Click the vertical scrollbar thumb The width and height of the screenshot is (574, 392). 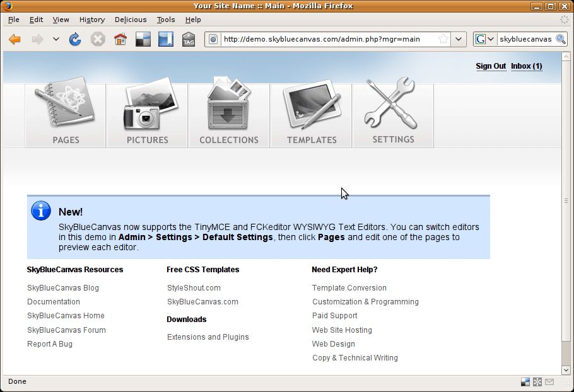click(566, 201)
